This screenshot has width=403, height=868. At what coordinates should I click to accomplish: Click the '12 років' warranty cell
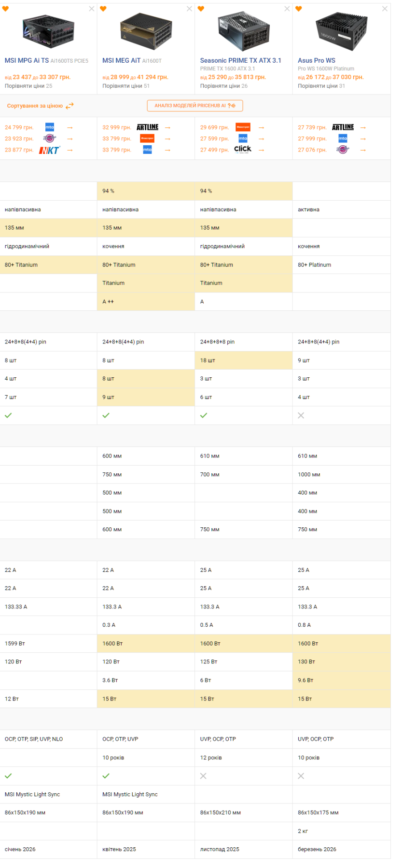[244, 758]
